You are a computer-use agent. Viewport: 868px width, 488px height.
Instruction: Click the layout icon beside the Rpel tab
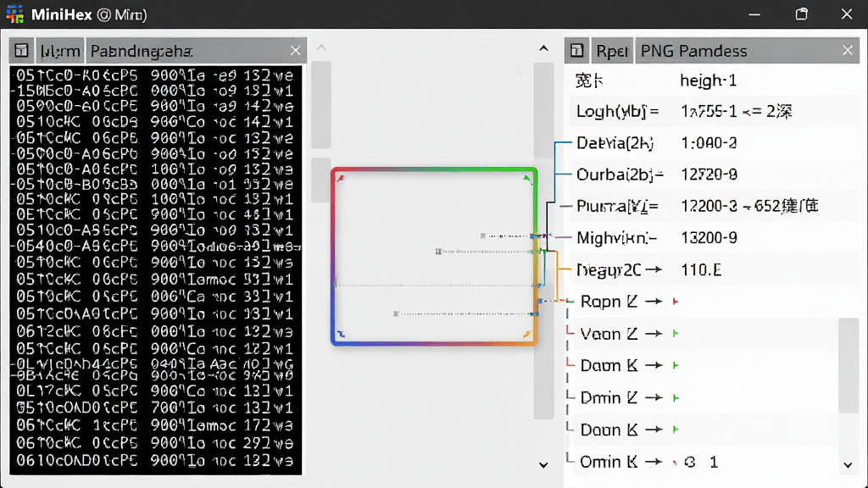pos(576,51)
